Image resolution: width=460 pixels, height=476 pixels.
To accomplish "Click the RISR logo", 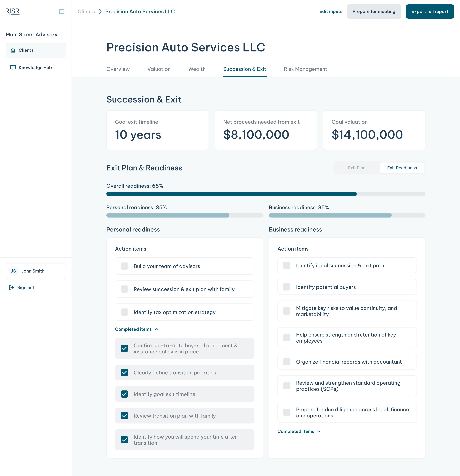I will click(x=13, y=11).
